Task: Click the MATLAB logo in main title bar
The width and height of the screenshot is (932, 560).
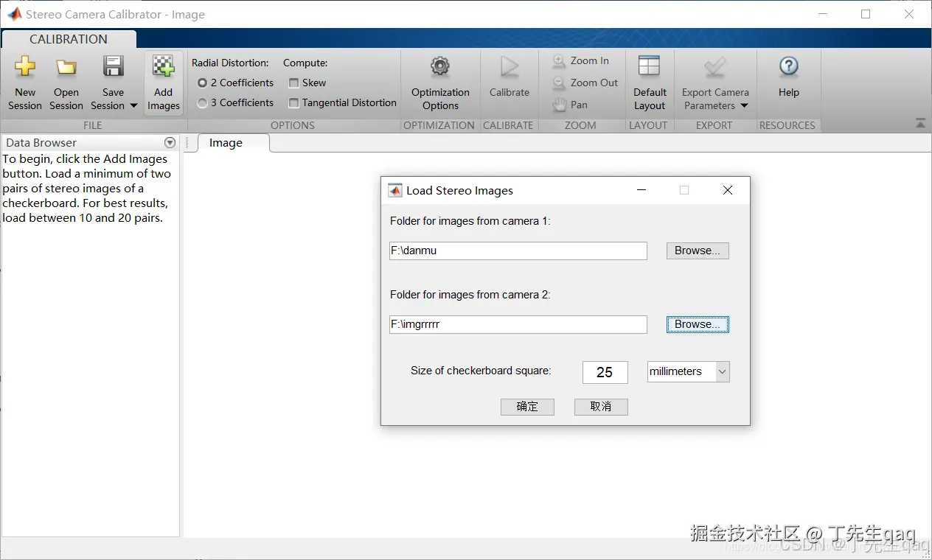Action: [14, 14]
